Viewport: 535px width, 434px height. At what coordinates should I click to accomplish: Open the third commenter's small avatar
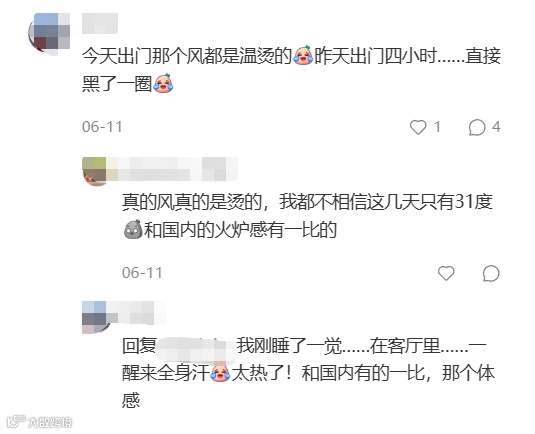(x=95, y=317)
